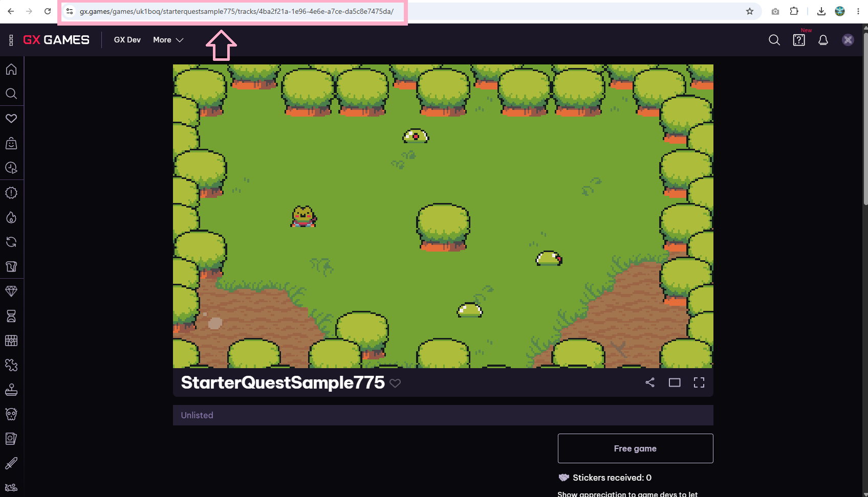Open the sidebar Home icon
The height and width of the screenshot is (497, 868).
[x=11, y=69]
